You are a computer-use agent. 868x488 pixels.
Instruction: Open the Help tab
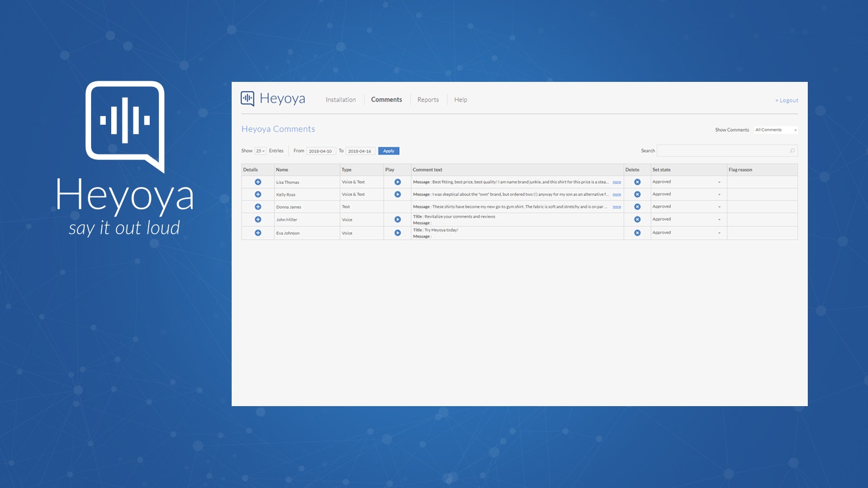pyautogui.click(x=461, y=100)
